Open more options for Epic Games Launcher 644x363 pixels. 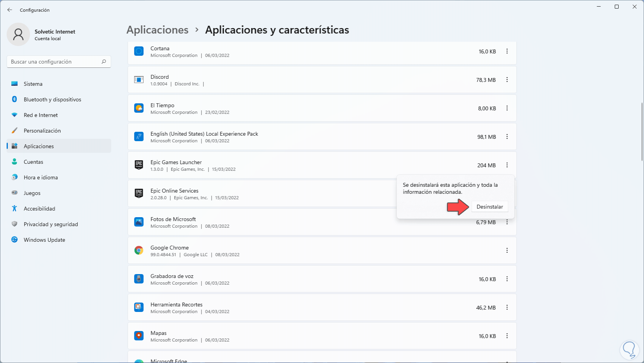(507, 165)
